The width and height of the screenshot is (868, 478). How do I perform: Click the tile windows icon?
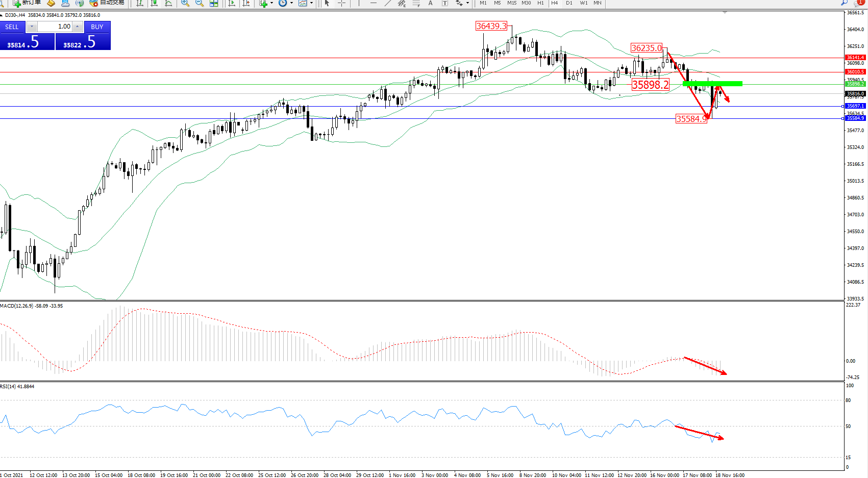point(214,3)
